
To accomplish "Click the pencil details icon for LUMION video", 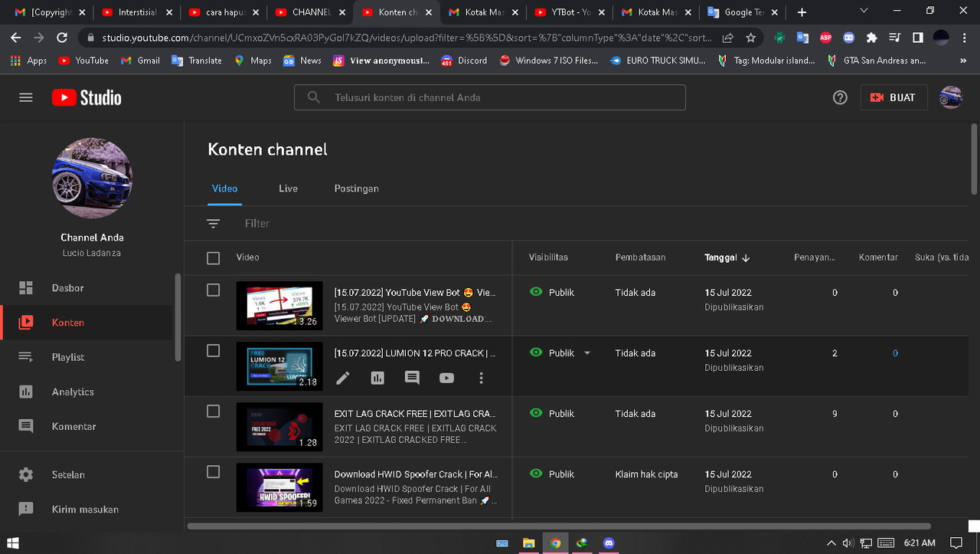I will [343, 378].
